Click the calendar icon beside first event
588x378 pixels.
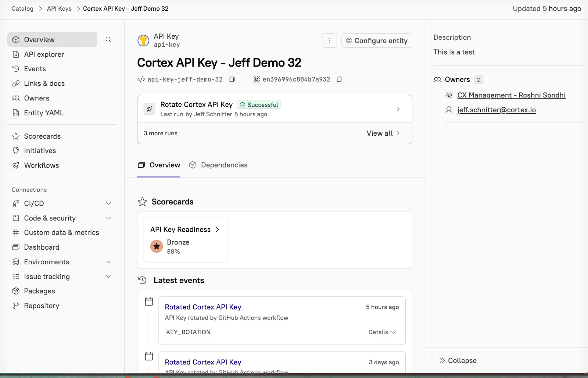[149, 302]
